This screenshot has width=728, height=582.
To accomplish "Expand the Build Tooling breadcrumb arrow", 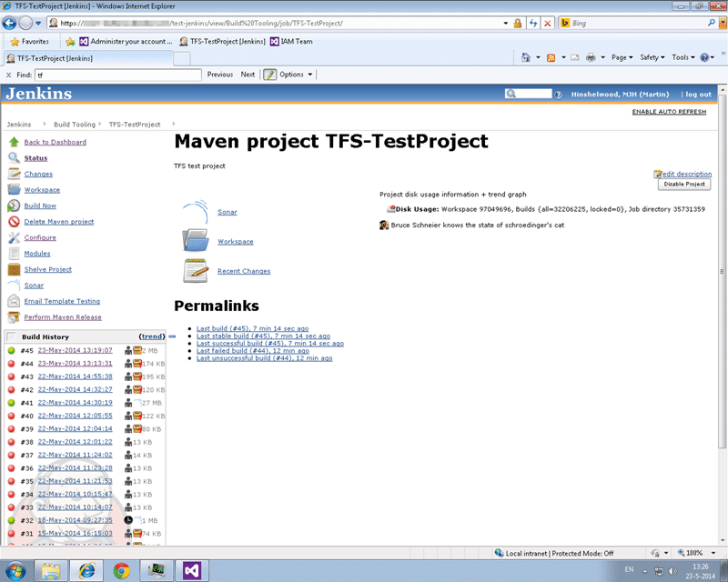I will click(100, 124).
